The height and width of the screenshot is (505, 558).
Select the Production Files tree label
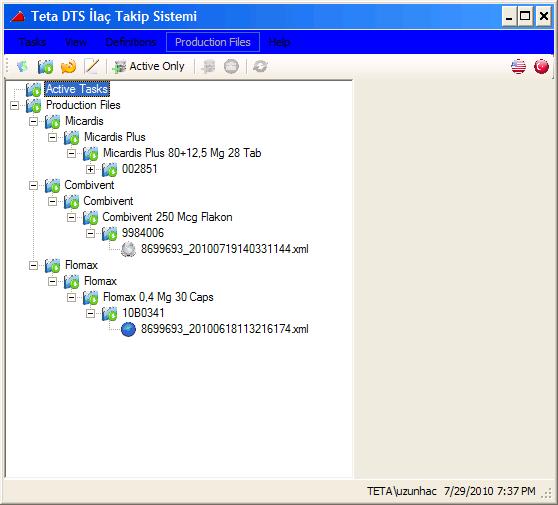tap(83, 105)
